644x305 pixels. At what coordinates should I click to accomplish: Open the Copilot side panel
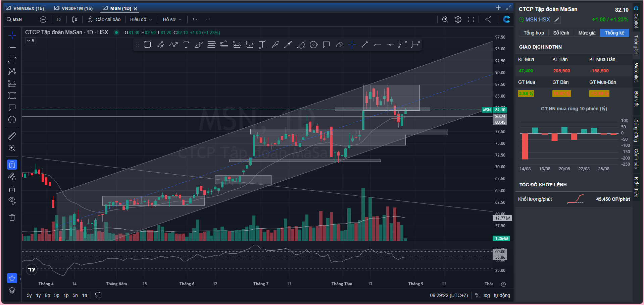636,17
